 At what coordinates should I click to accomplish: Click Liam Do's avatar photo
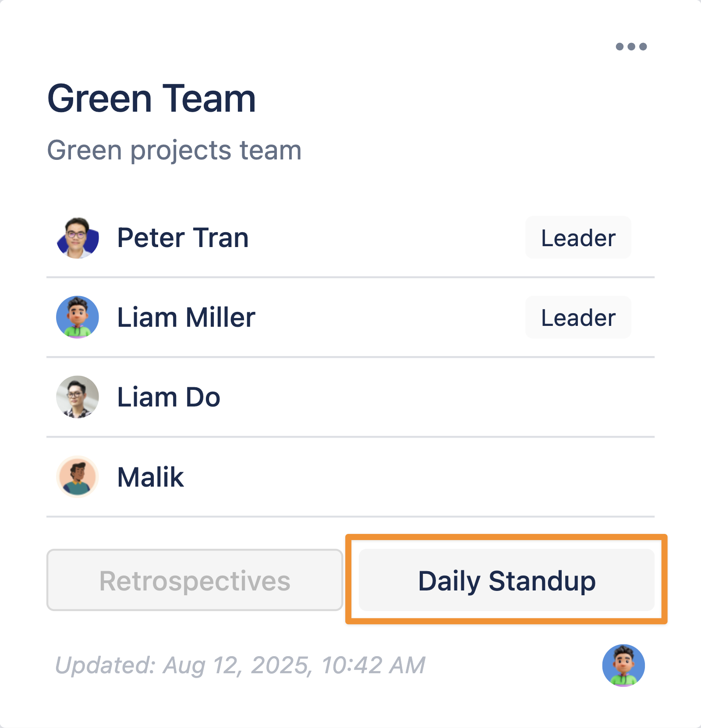coord(78,397)
